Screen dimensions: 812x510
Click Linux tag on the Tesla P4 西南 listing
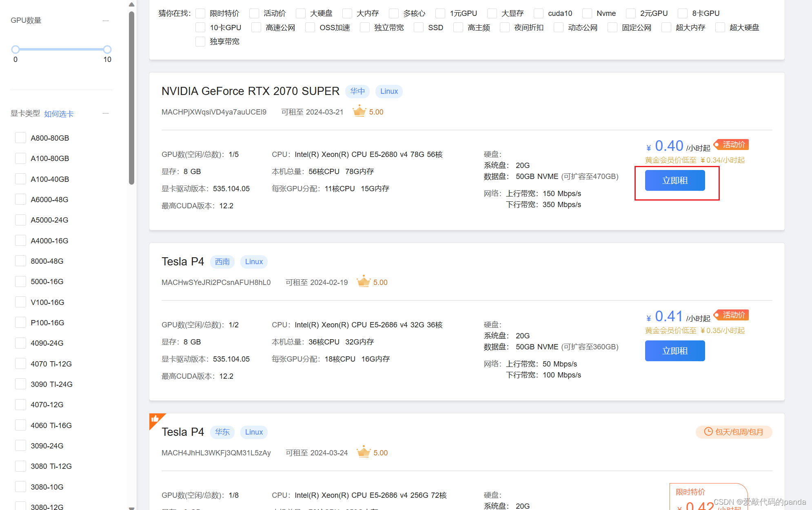pos(254,262)
